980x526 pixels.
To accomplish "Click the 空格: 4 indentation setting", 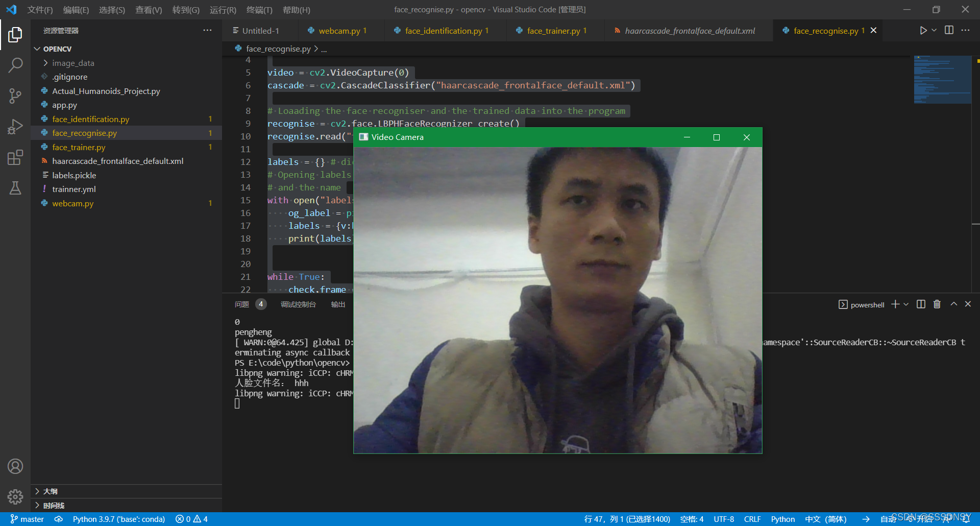I will pos(692,519).
